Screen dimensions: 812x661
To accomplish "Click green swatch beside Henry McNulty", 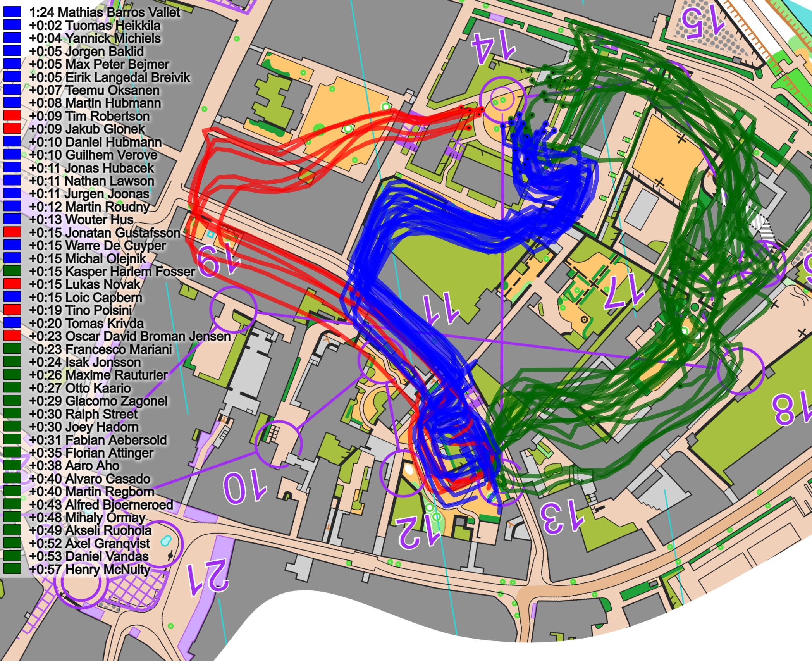I will point(12,569).
